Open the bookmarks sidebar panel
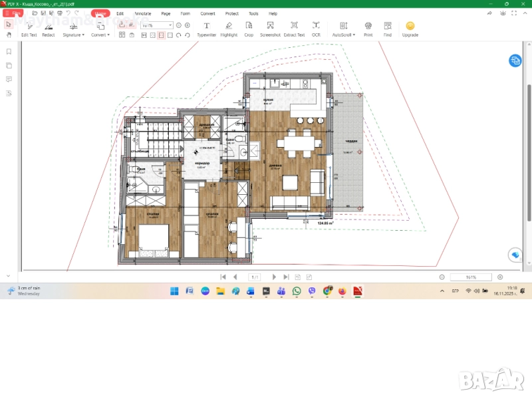532x399 pixels. [x=9, y=51]
